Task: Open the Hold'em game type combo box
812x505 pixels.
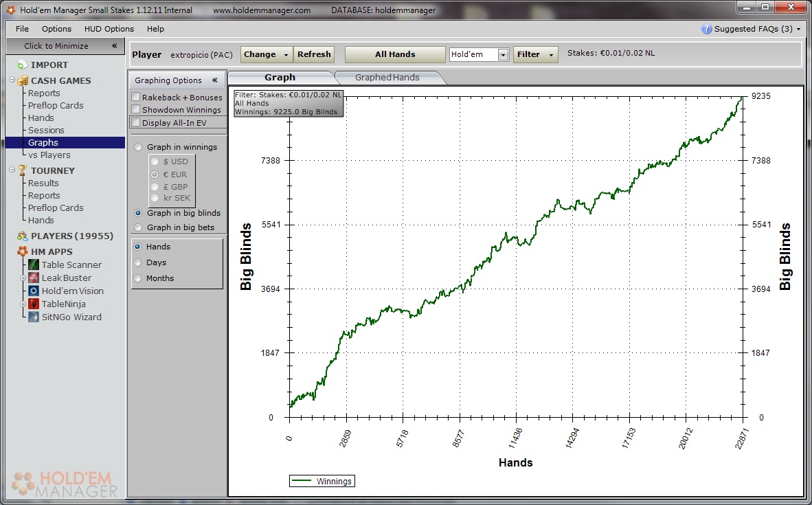Action: click(x=479, y=54)
